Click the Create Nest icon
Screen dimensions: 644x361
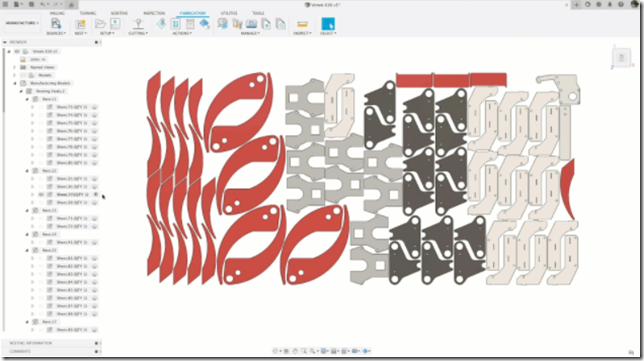[x=80, y=24]
